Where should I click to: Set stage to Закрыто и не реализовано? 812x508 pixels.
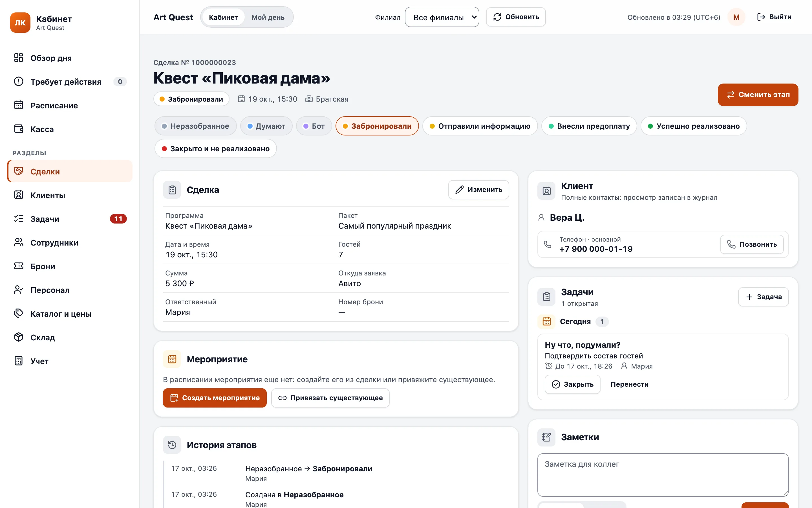point(216,148)
